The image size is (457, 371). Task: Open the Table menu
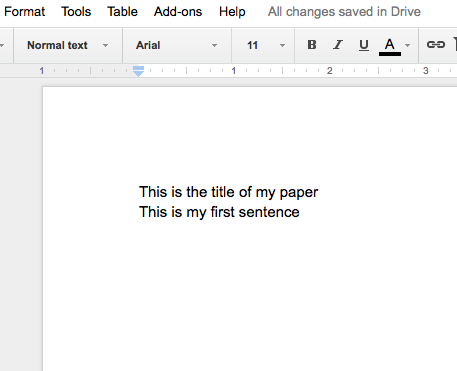122,12
